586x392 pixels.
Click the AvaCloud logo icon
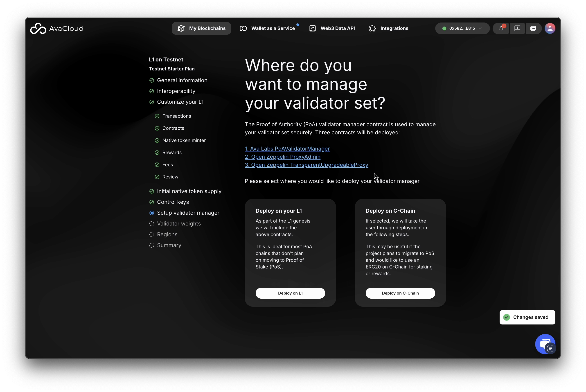tap(38, 29)
